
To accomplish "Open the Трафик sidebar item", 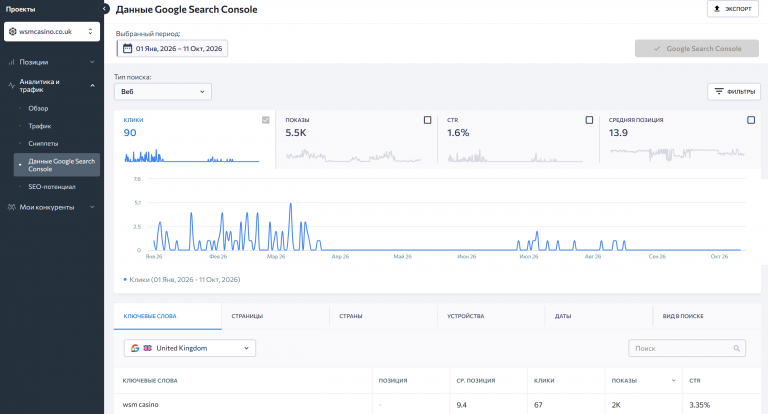I will 40,126.
